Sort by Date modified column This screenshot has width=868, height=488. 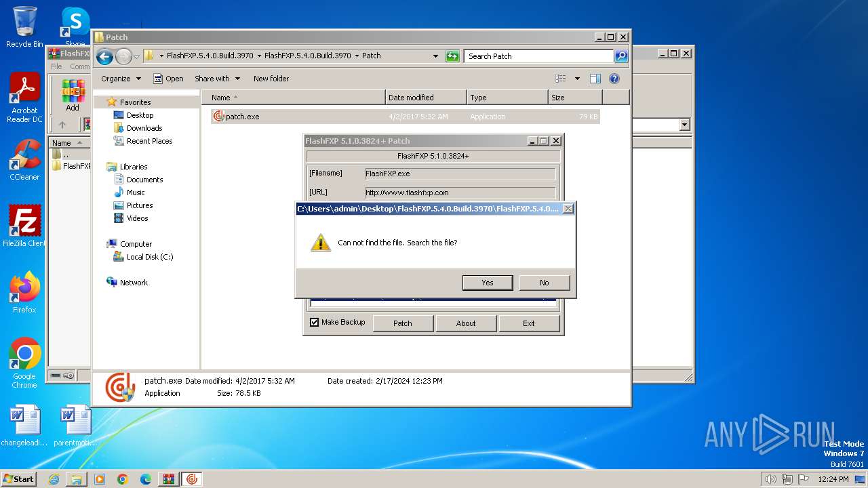pyautogui.click(x=426, y=98)
